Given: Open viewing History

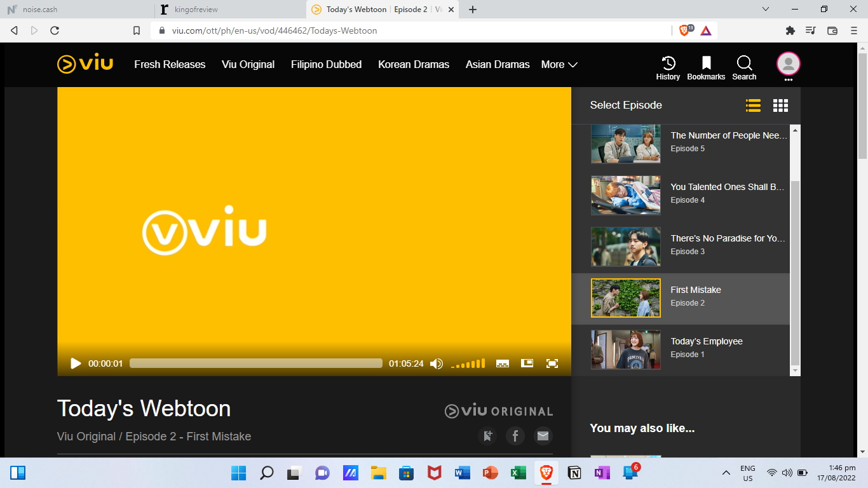Looking at the screenshot, I should click(x=668, y=67).
